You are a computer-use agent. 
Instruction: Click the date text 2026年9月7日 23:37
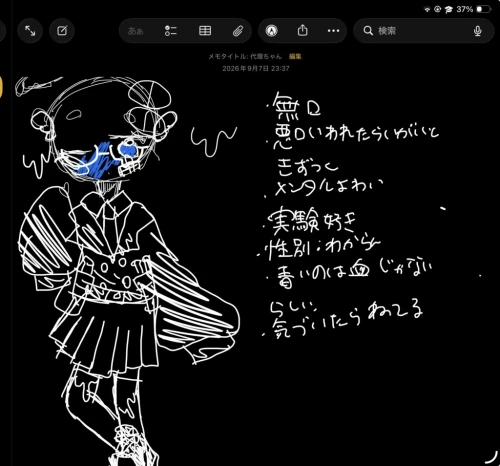click(x=256, y=68)
